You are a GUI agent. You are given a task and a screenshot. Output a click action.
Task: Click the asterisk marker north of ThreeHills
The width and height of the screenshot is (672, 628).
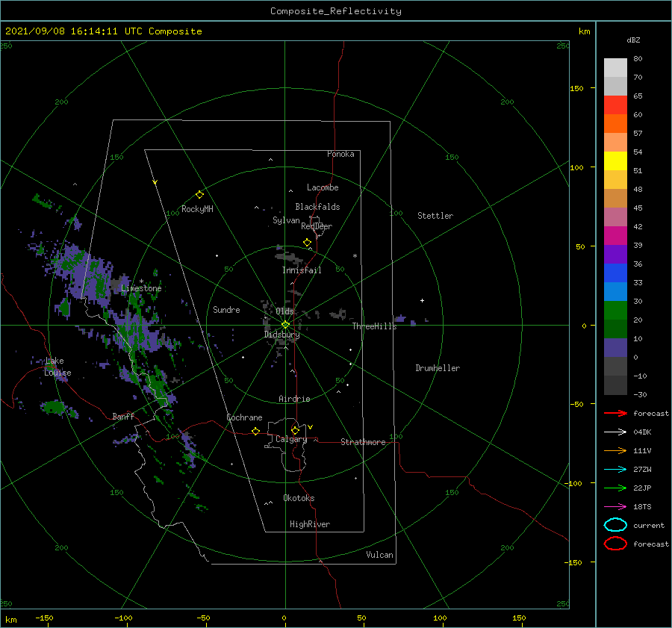click(355, 256)
